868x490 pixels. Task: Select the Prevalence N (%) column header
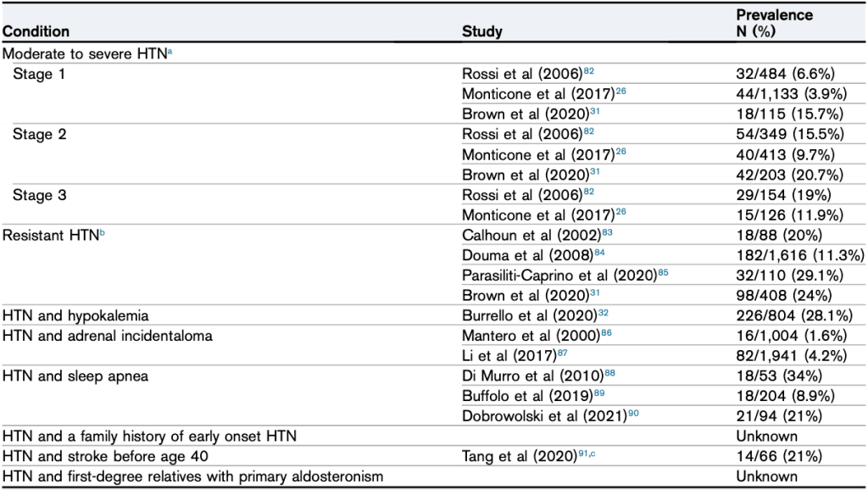(774, 24)
